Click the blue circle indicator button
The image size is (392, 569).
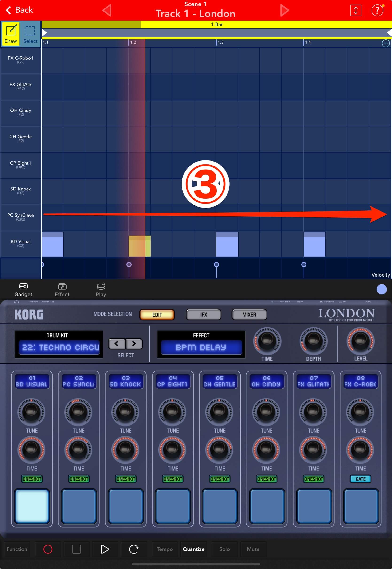click(381, 289)
